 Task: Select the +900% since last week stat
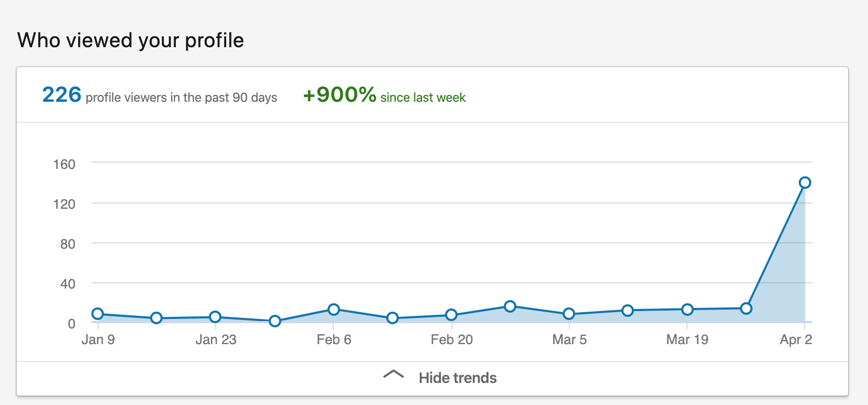(384, 95)
